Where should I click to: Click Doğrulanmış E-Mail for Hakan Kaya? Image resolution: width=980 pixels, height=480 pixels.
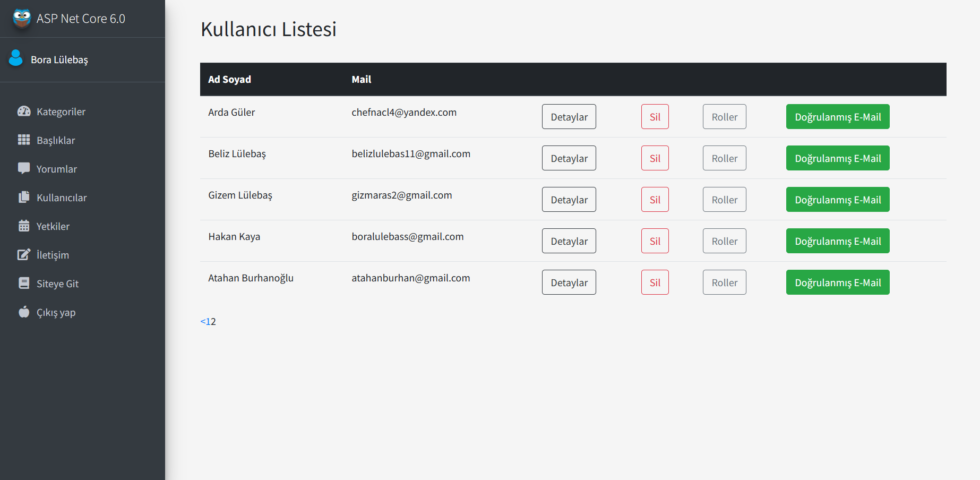[837, 241]
